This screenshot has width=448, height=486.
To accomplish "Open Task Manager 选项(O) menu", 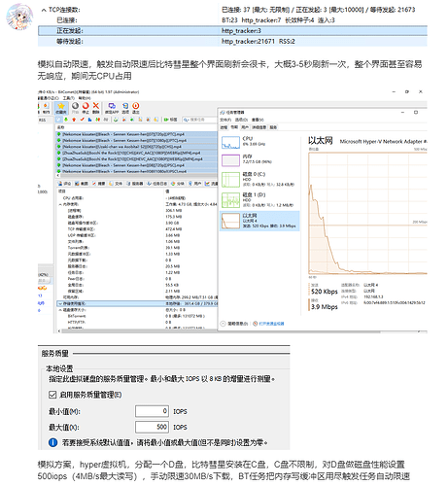I will point(241,120).
